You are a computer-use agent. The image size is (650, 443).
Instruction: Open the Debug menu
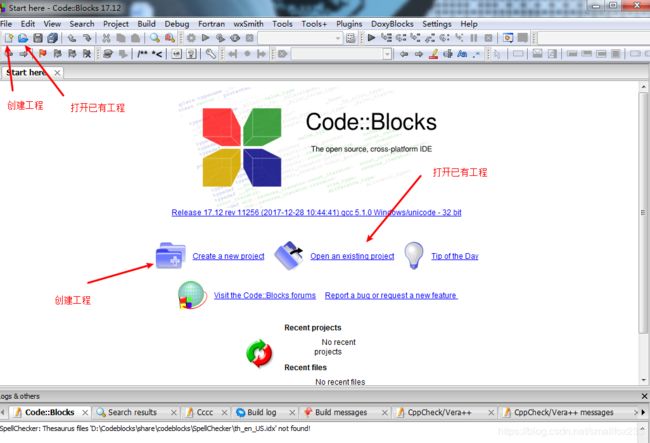click(177, 24)
